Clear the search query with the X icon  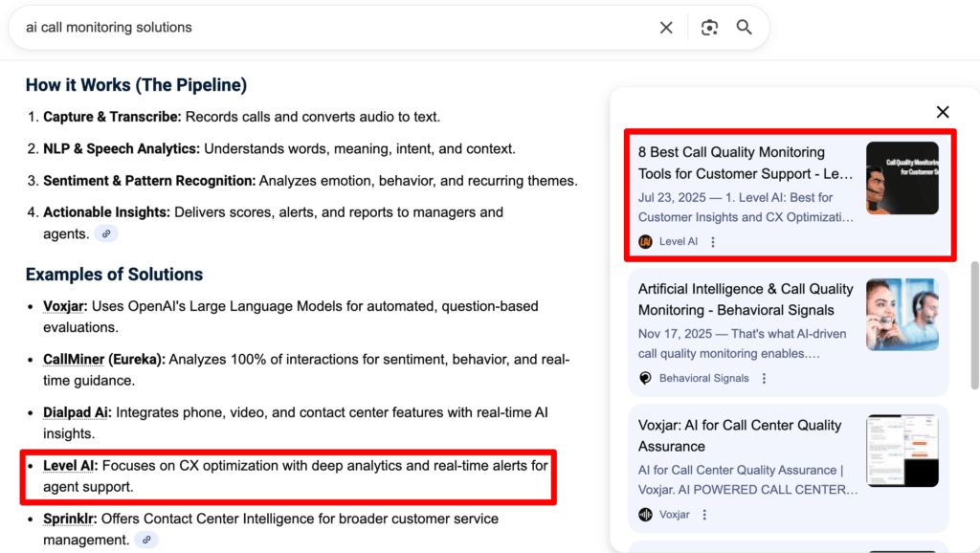(x=666, y=28)
